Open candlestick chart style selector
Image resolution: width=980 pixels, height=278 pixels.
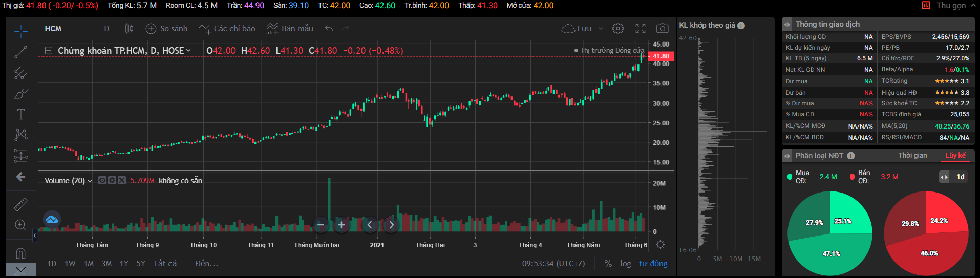(129, 29)
